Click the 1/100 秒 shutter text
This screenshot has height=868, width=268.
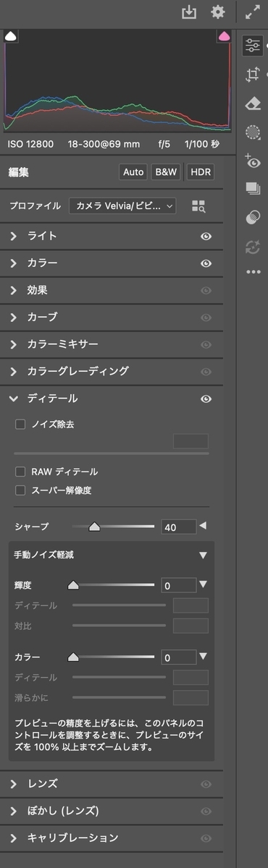click(x=203, y=144)
